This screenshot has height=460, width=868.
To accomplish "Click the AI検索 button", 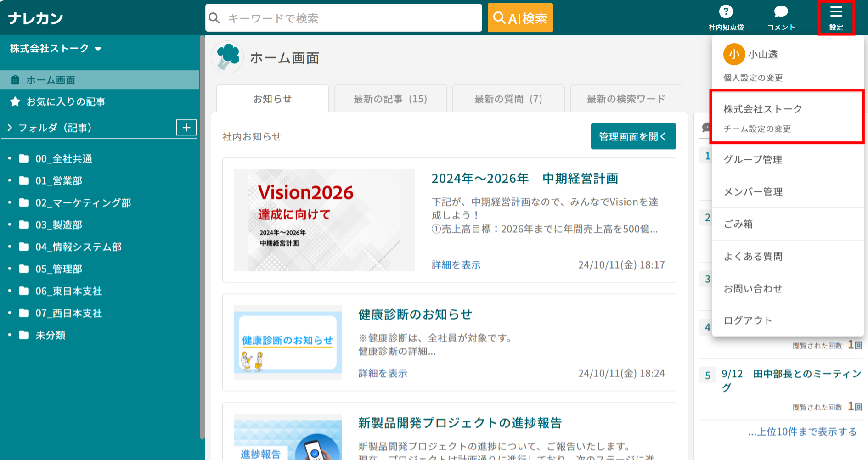I will pyautogui.click(x=520, y=18).
